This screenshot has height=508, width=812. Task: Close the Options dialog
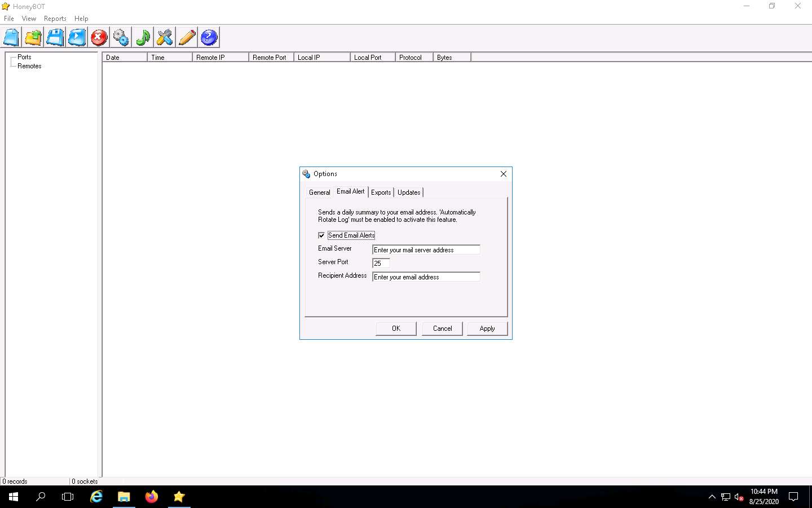click(x=504, y=174)
